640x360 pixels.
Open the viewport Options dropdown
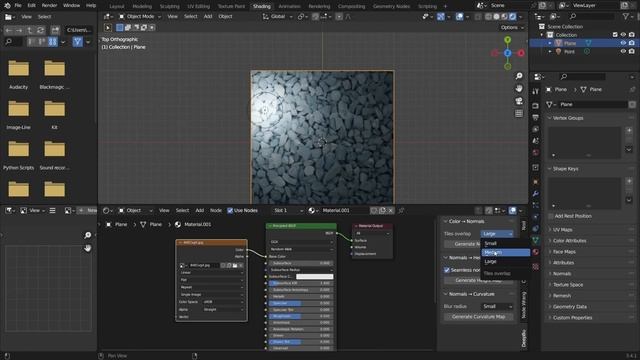pos(512,28)
